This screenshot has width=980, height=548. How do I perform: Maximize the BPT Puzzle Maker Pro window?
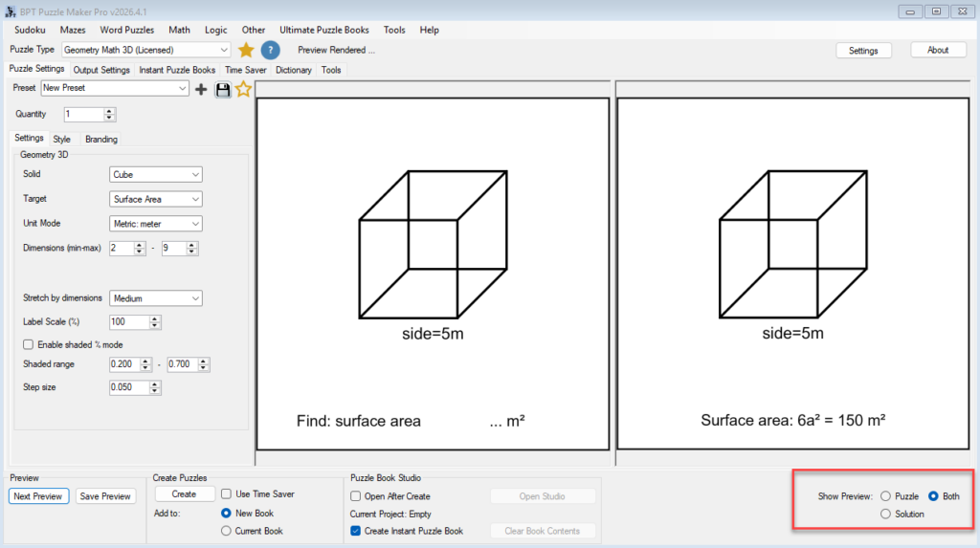coord(936,11)
